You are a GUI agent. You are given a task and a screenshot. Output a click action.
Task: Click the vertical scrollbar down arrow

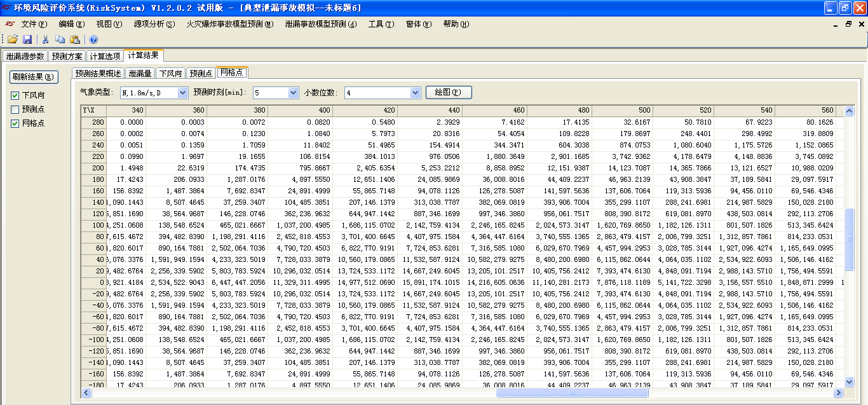pyautogui.click(x=850, y=381)
